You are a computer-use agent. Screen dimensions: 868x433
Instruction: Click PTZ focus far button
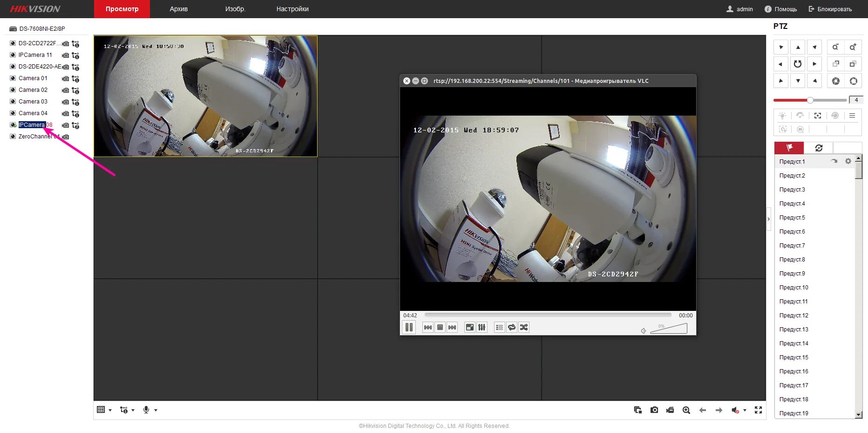853,64
